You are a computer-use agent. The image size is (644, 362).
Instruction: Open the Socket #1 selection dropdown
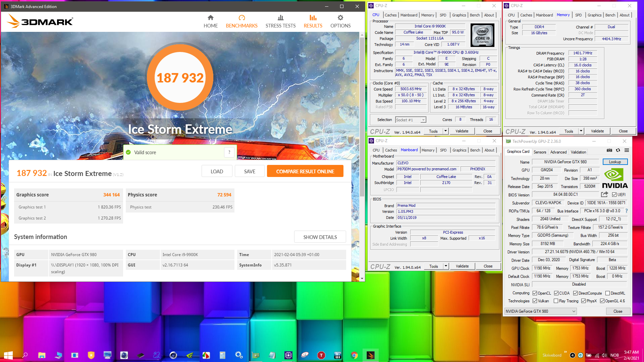pos(411,120)
